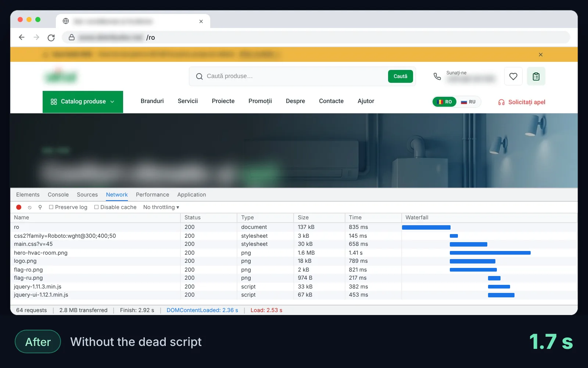Click the DOMContentLoaded: 2.36 s status
588x368 pixels.
point(202,310)
